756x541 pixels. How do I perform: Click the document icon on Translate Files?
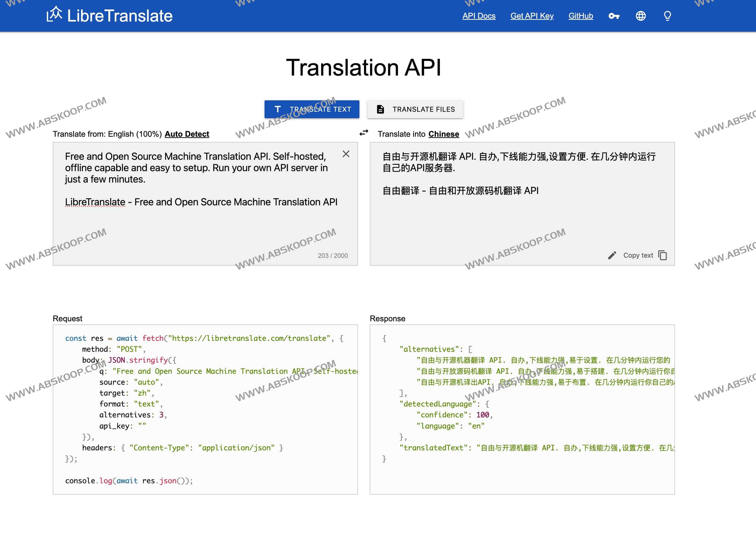coord(380,109)
